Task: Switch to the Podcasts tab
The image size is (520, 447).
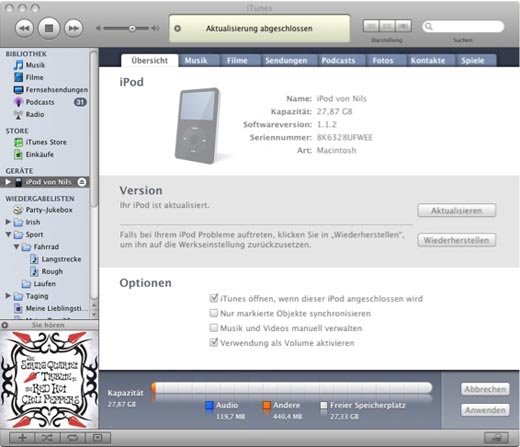Action: [338, 61]
